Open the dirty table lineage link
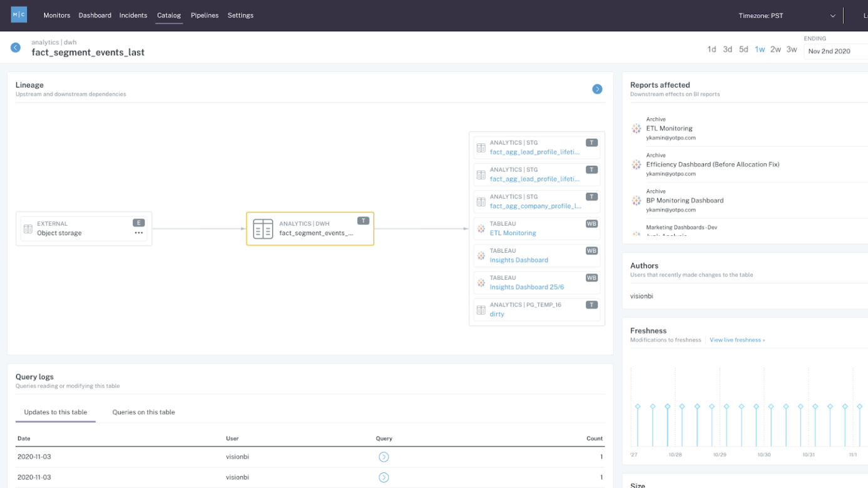The height and width of the screenshot is (488, 868). pos(497,314)
